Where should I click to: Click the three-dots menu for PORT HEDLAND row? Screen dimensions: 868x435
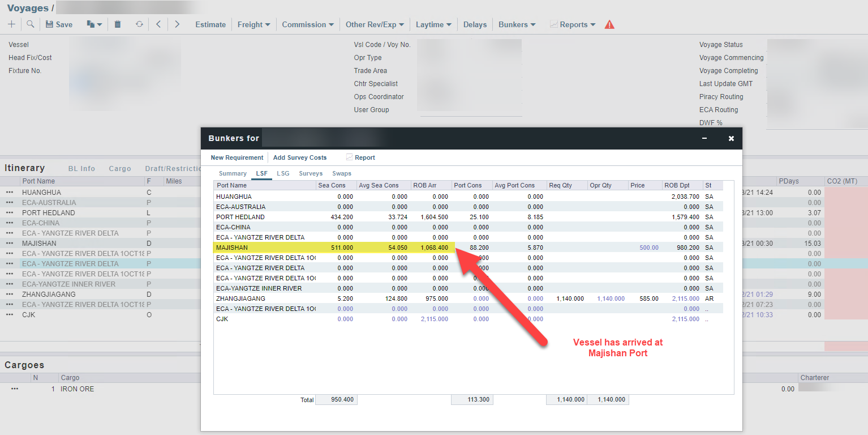(x=10, y=213)
